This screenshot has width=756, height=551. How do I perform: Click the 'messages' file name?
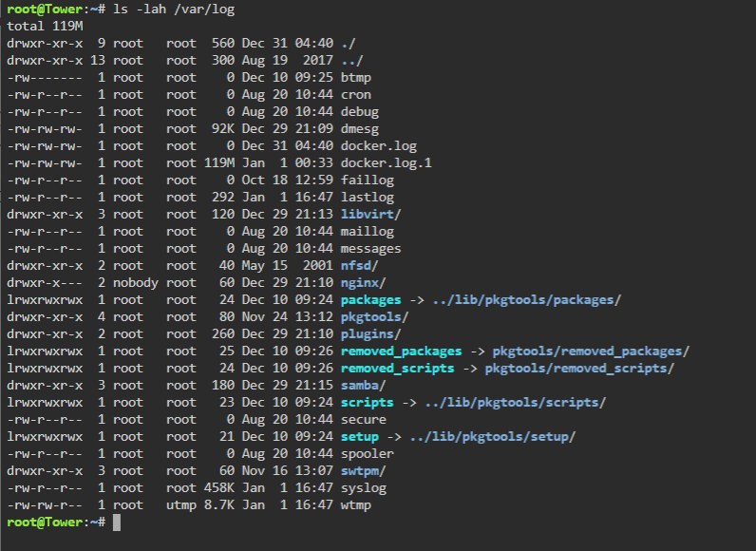pos(370,249)
